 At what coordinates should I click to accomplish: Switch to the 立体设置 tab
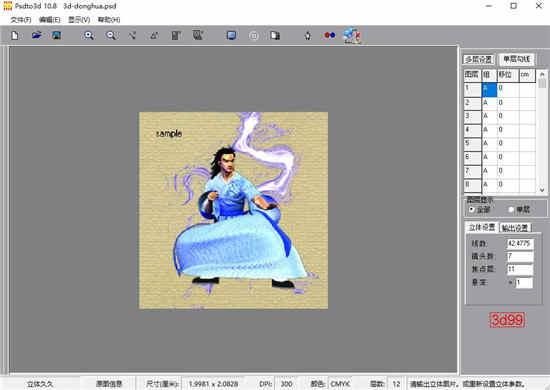pyautogui.click(x=482, y=227)
